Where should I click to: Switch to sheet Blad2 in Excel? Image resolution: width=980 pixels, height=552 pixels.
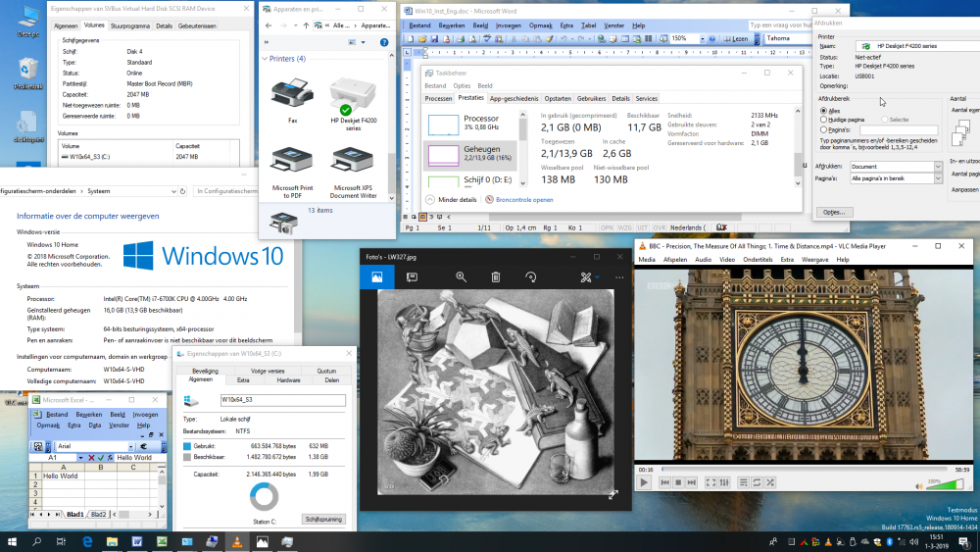[x=98, y=515]
